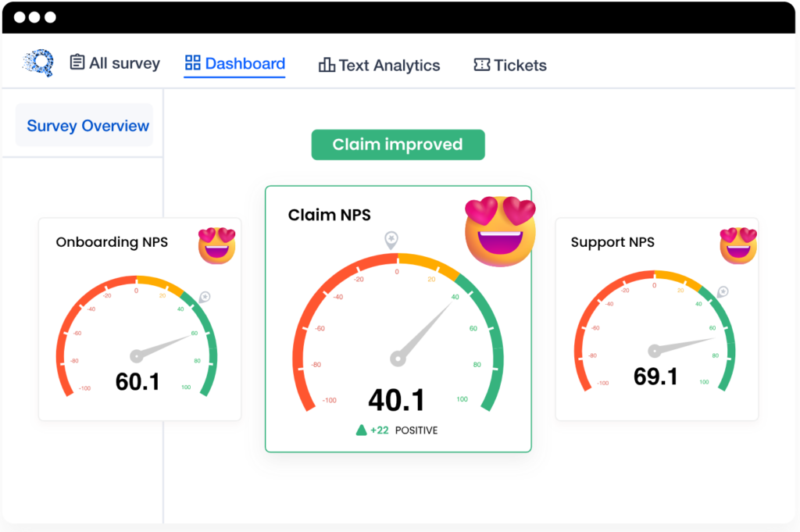The image size is (800, 532).
Task: Click the ticket icon beside Tickets
Action: 482,65
